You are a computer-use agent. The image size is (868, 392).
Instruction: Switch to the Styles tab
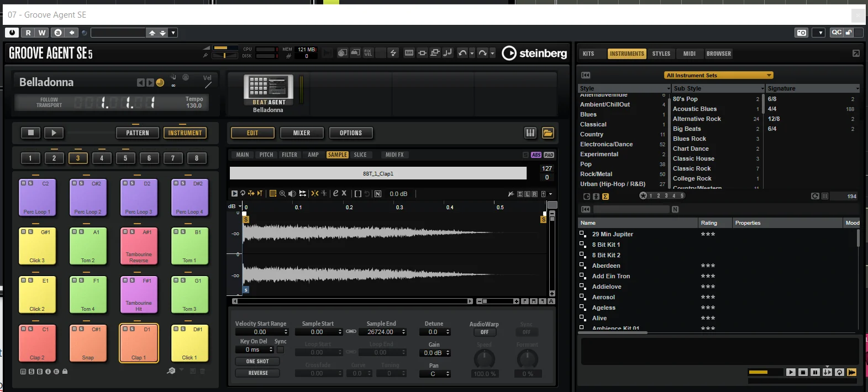(x=661, y=54)
